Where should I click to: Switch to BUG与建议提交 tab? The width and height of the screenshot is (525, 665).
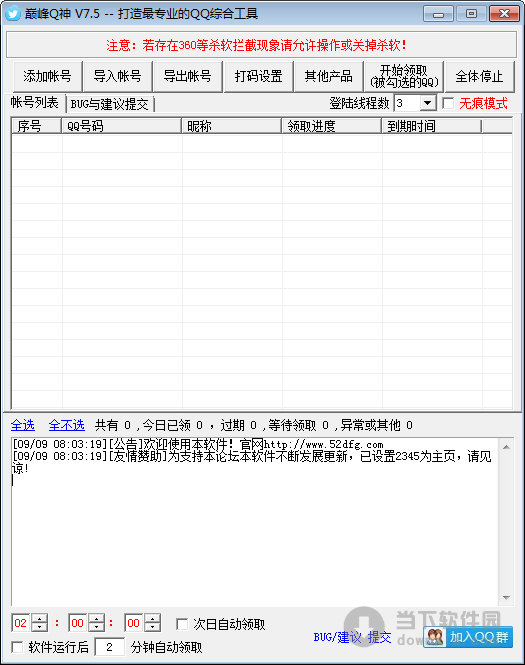pyautogui.click(x=109, y=104)
